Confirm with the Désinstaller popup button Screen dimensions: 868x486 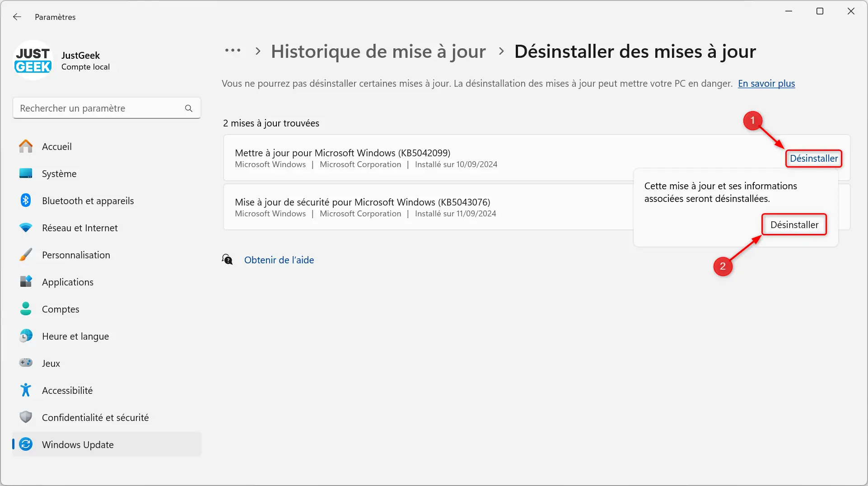coord(794,224)
